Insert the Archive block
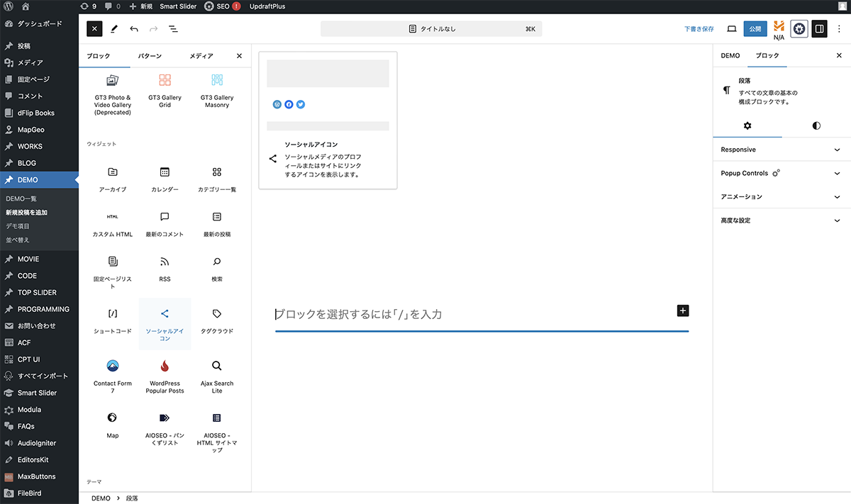 (113, 179)
